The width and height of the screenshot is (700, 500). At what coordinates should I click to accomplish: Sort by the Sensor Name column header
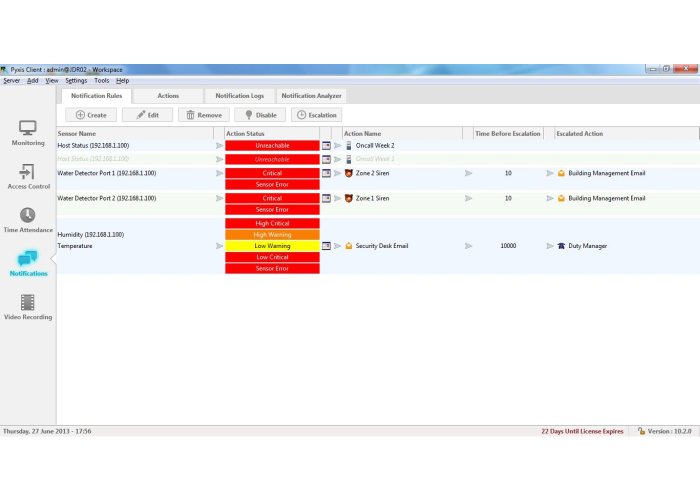pos(135,133)
